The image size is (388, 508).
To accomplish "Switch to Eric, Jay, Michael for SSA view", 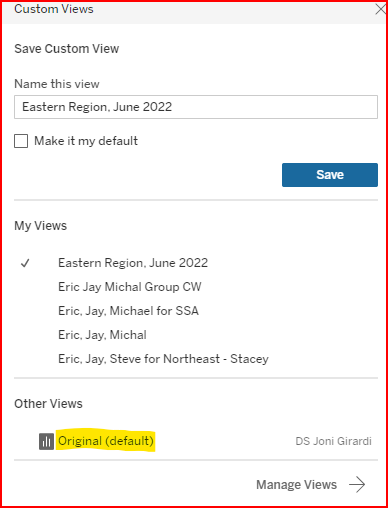I will click(128, 311).
